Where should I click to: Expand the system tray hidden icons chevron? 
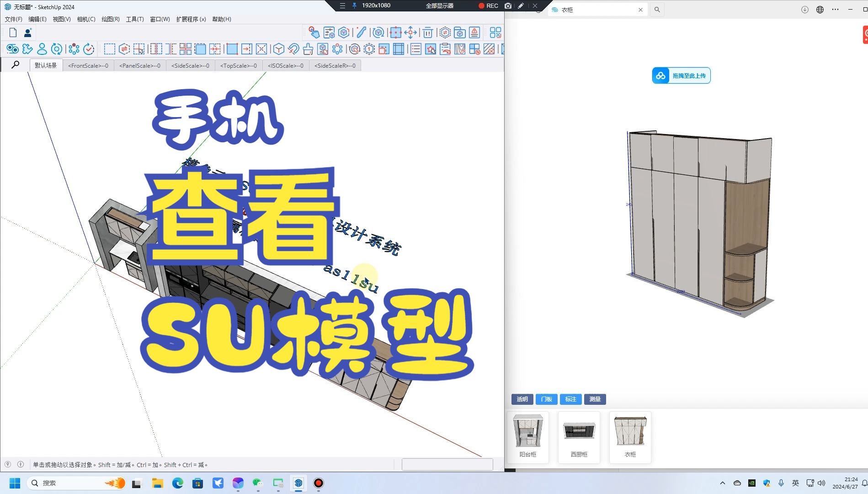tap(722, 483)
